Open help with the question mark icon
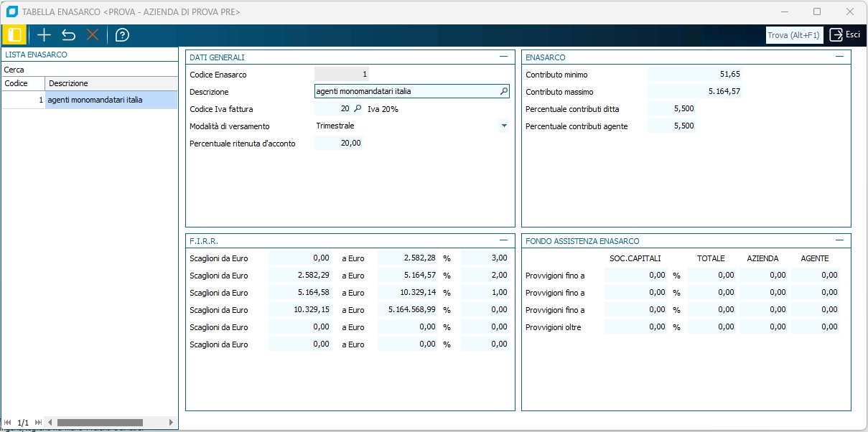Image resolution: width=868 pixels, height=432 pixels. click(x=122, y=34)
